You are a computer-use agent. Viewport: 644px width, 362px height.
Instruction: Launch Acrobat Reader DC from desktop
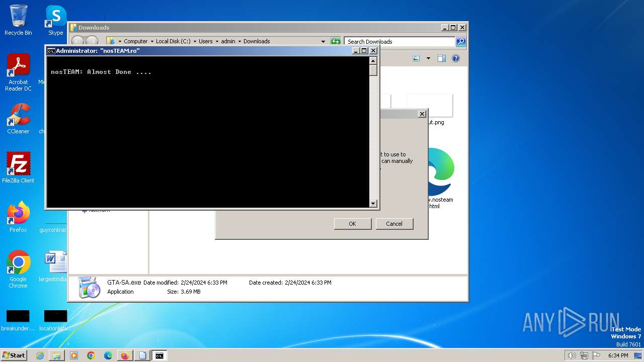18,72
